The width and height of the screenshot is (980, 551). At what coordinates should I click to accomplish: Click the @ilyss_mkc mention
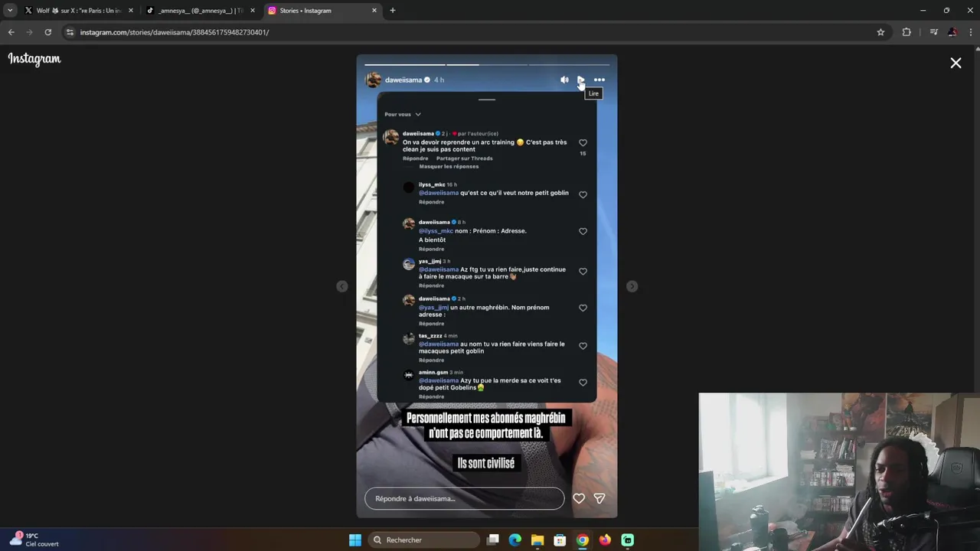(436, 231)
